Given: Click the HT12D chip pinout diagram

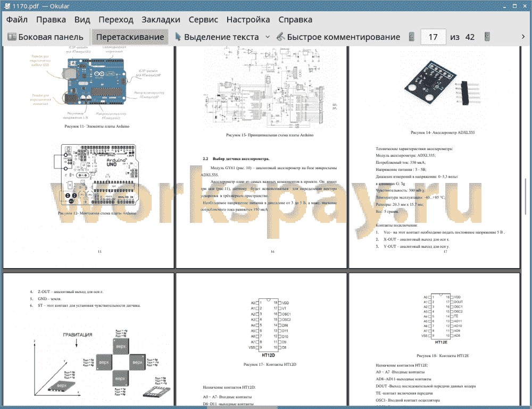Looking at the screenshot, I should (270, 328).
